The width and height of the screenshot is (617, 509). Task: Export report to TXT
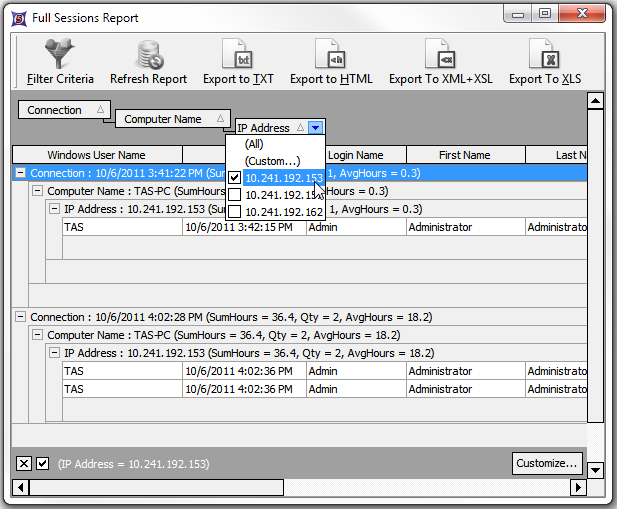click(x=237, y=55)
